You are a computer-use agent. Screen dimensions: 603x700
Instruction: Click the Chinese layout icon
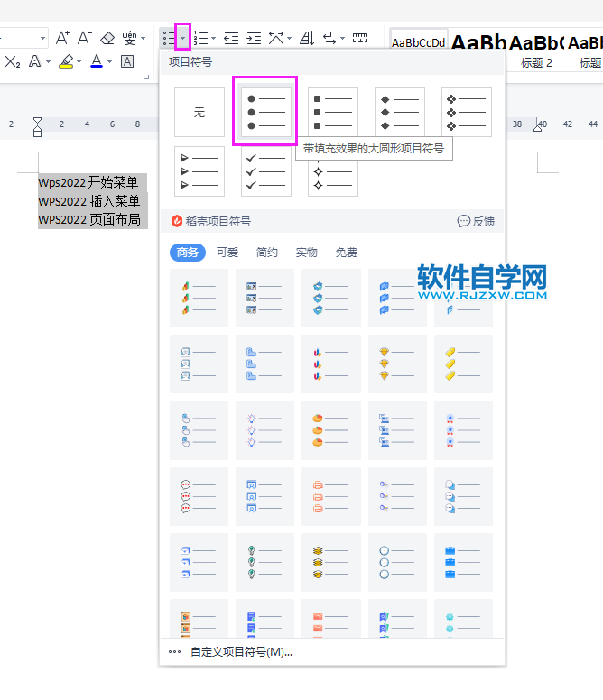(276, 38)
